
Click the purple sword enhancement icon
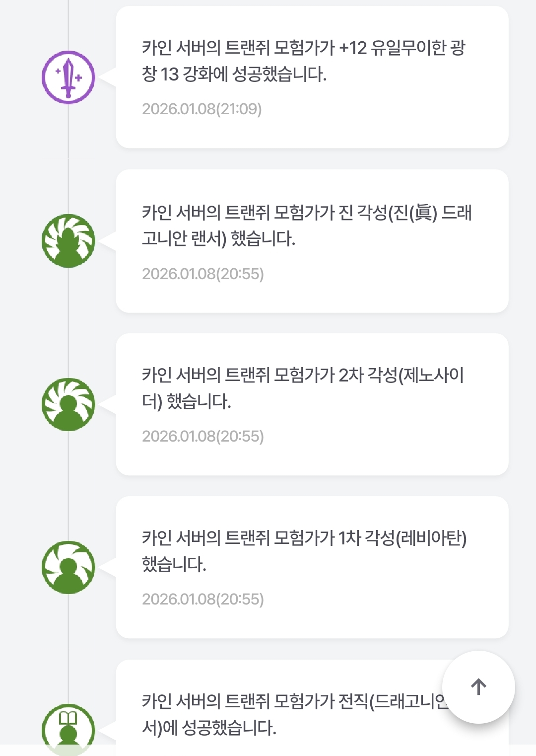point(68,77)
